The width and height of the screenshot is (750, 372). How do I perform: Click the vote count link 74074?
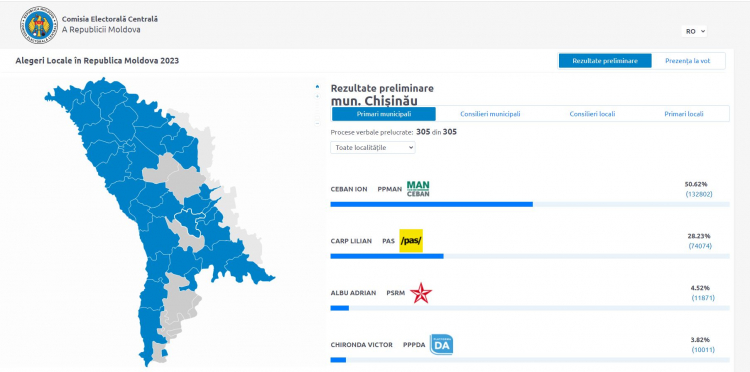coord(700,246)
